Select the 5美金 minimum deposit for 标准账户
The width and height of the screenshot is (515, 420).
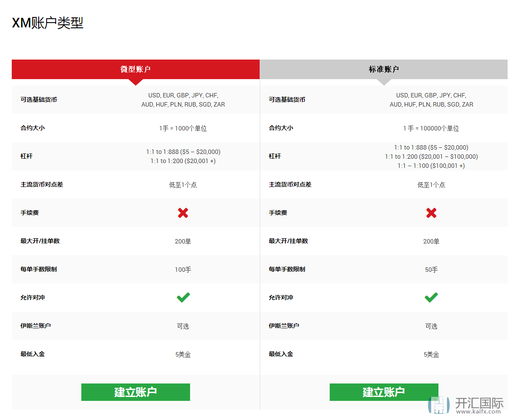[x=431, y=354]
